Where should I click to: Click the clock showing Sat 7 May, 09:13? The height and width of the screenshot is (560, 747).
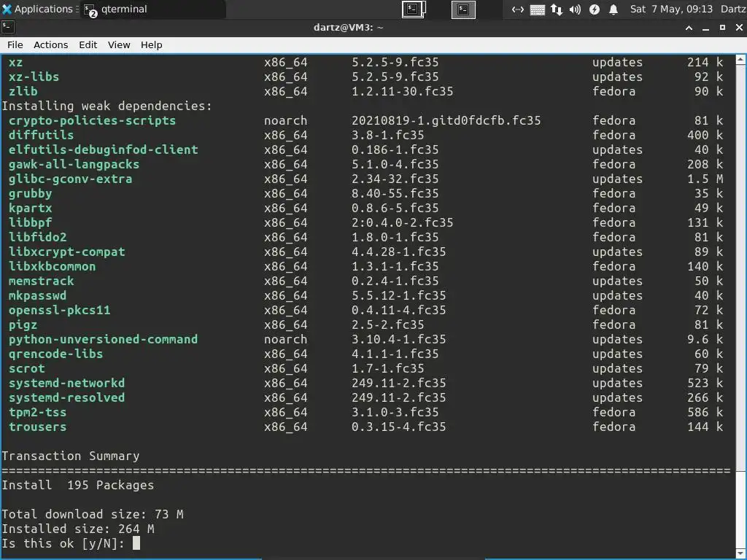tap(671, 9)
